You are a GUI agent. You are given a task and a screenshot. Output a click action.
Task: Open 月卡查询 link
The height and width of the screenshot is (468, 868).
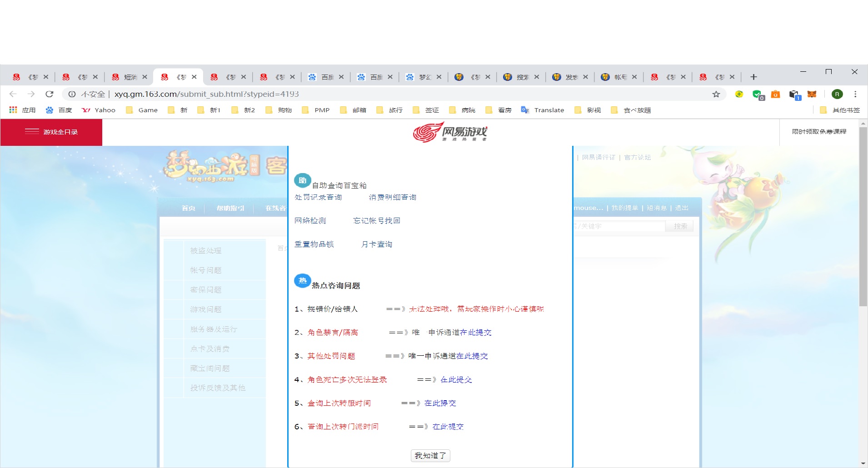click(x=377, y=244)
